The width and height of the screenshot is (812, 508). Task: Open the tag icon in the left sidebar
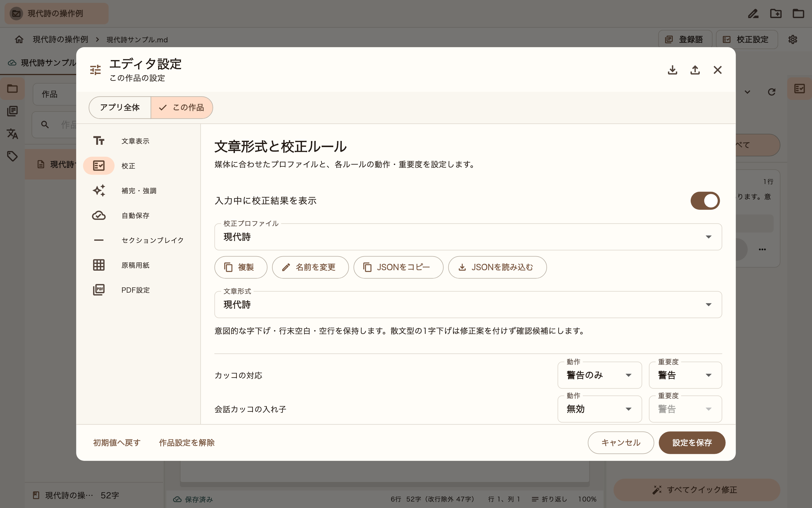point(12,156)
